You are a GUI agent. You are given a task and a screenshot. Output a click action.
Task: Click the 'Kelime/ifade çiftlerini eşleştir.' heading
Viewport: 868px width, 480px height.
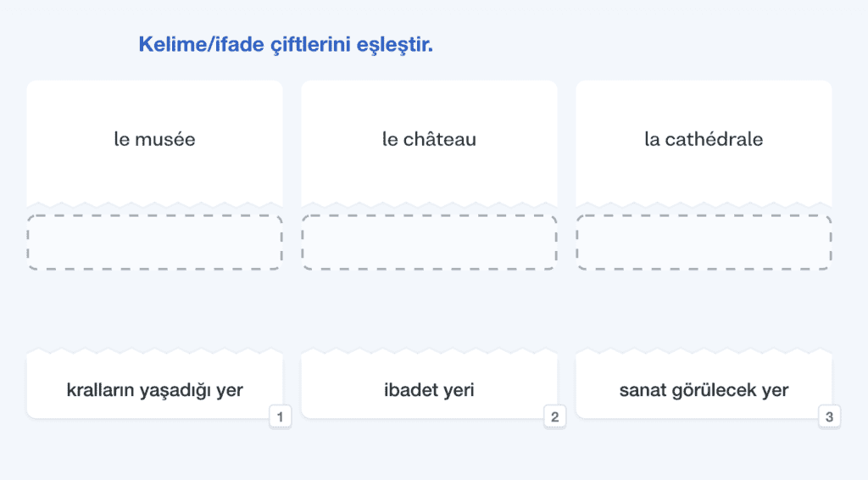[x=286, y=44]
